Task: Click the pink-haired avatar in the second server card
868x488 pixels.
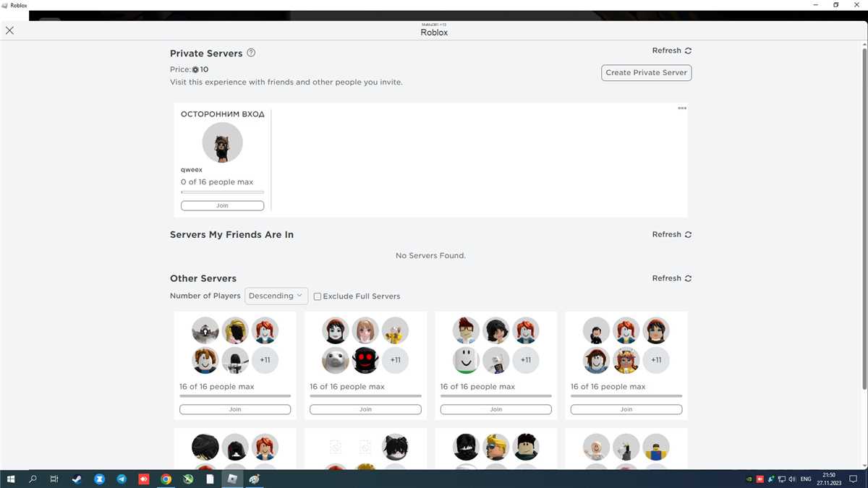Action: pos(365,330)
